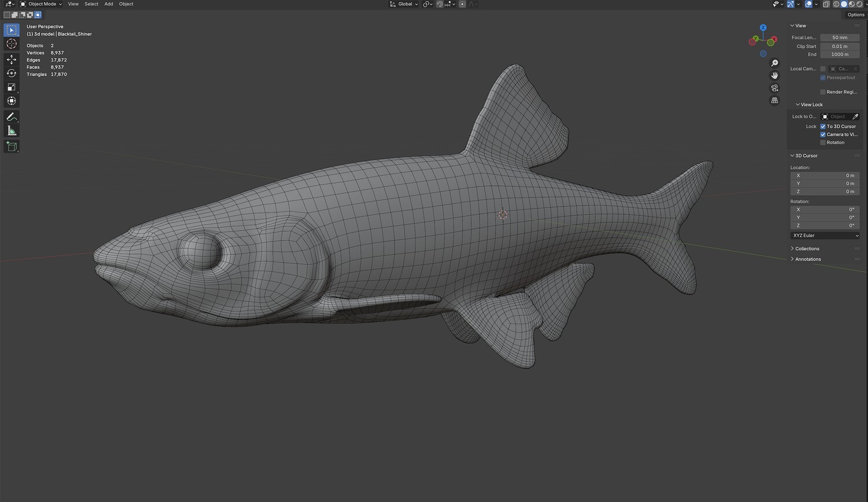Pick the Rotate tool
868x502 pixels.
(12, 74)
